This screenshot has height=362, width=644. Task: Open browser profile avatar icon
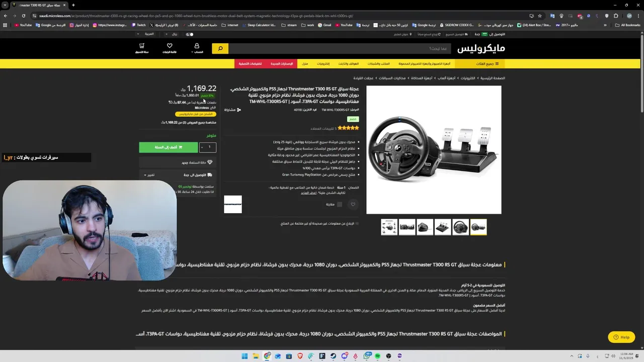pos(629,16)
